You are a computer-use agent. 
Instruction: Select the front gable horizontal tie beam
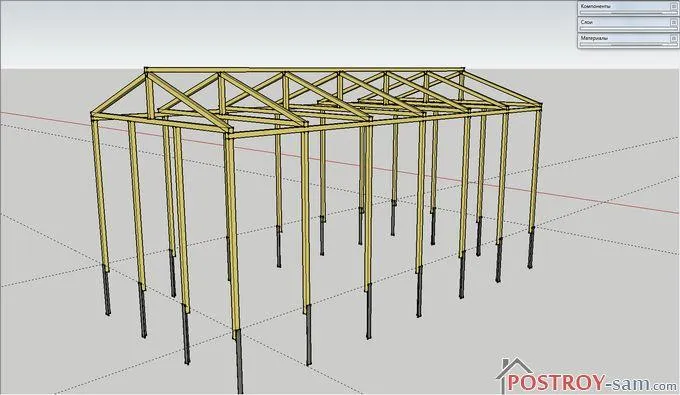(x=160, y=123)
